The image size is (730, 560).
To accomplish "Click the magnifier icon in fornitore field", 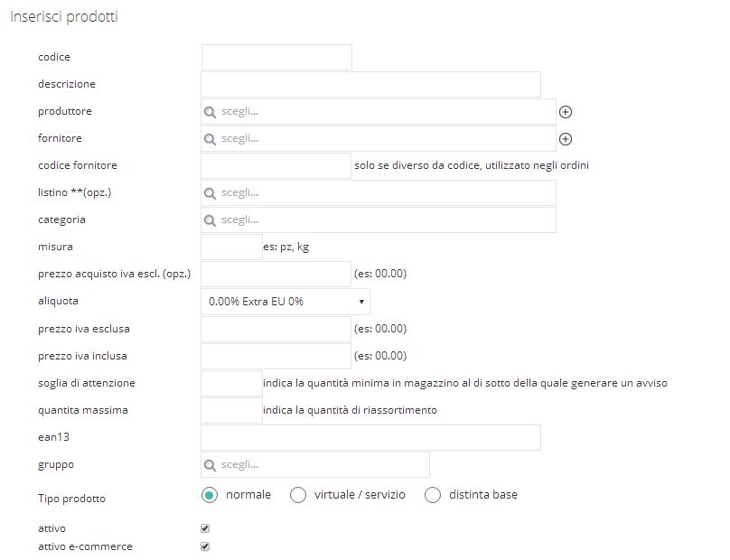I will [210, 139].
